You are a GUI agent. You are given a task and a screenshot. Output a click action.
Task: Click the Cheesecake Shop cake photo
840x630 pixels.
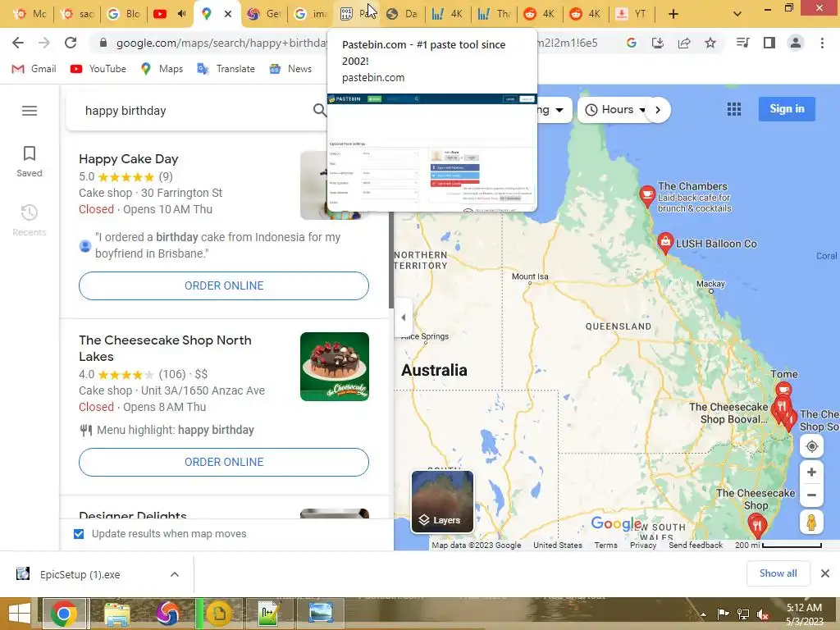pyautogui.click(x=335, y=367)
